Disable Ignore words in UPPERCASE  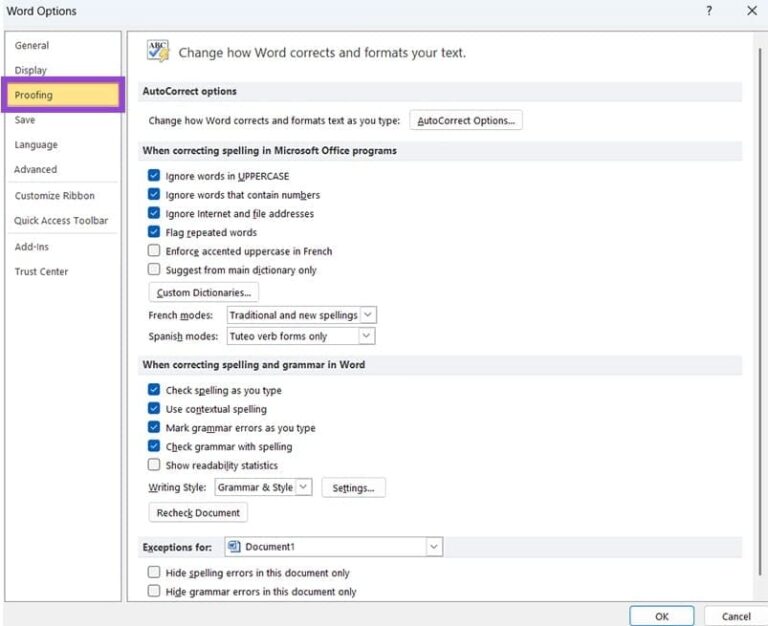click(154, 176)
